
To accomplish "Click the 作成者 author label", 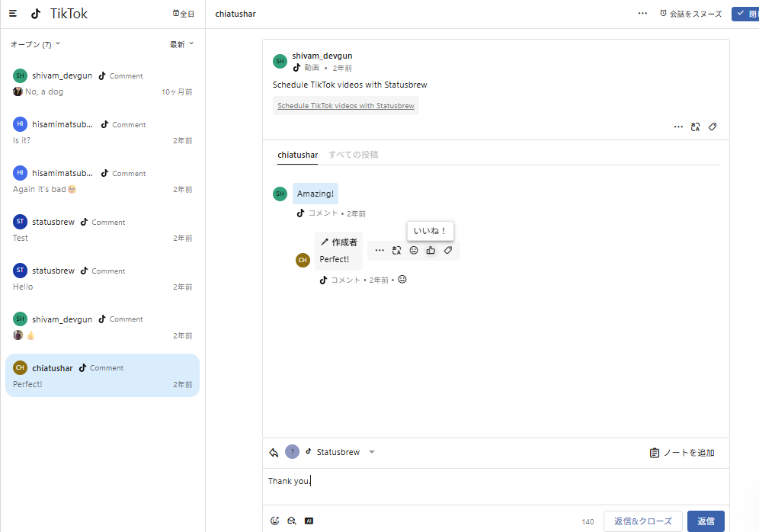I will click(339, 242).
